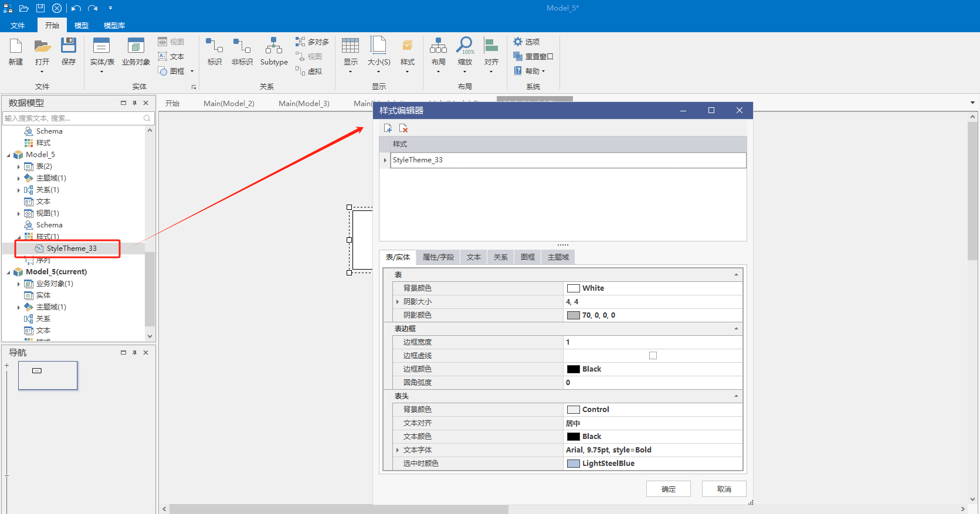Click the 重置窗口 reset window button
The image size is (980, 514).
pos(533,57)
